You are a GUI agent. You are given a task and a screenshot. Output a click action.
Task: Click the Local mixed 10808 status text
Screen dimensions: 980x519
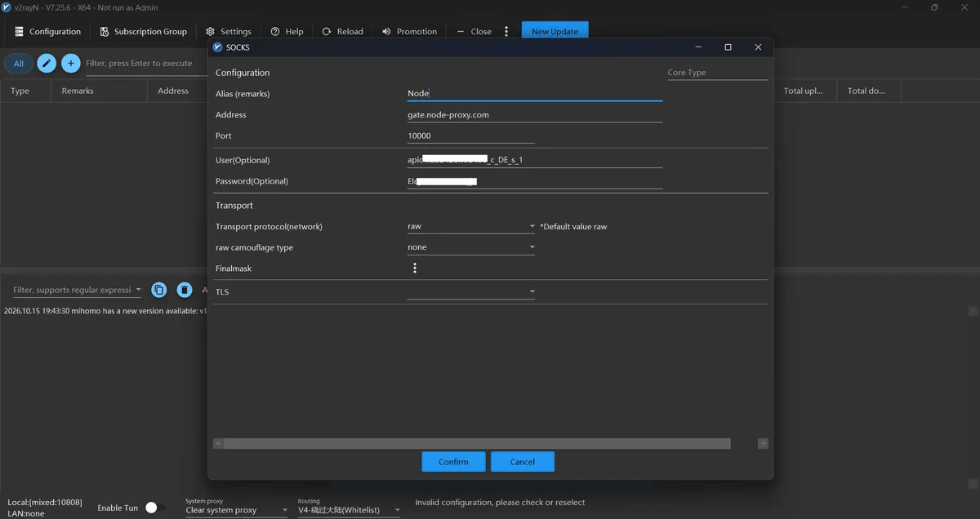(45, 502)
